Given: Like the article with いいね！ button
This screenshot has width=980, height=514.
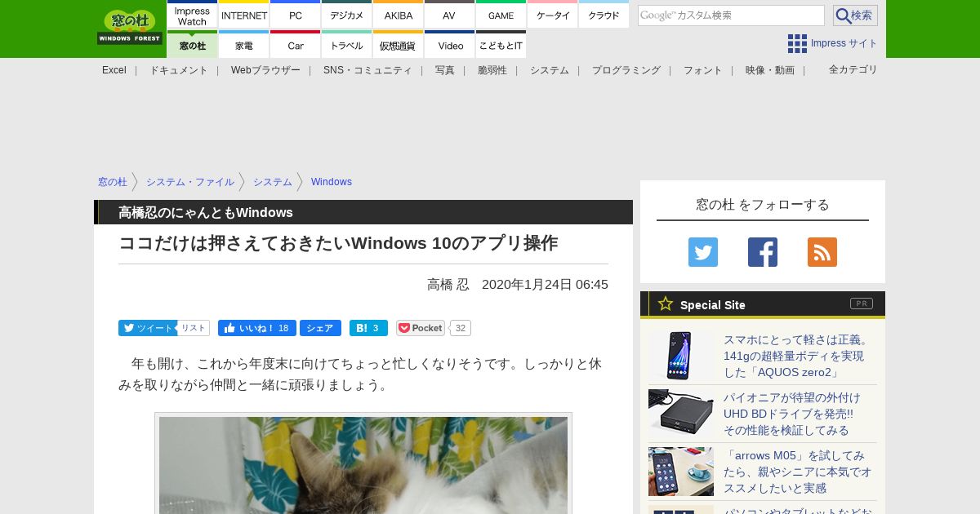Looking at the screenshot, I should [257, 328].
